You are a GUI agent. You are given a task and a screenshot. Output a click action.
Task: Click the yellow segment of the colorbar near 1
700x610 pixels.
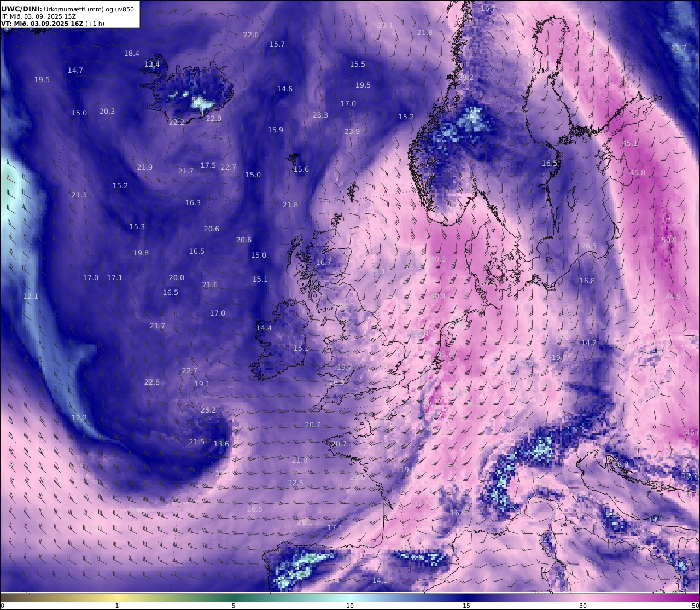(117, 597)
